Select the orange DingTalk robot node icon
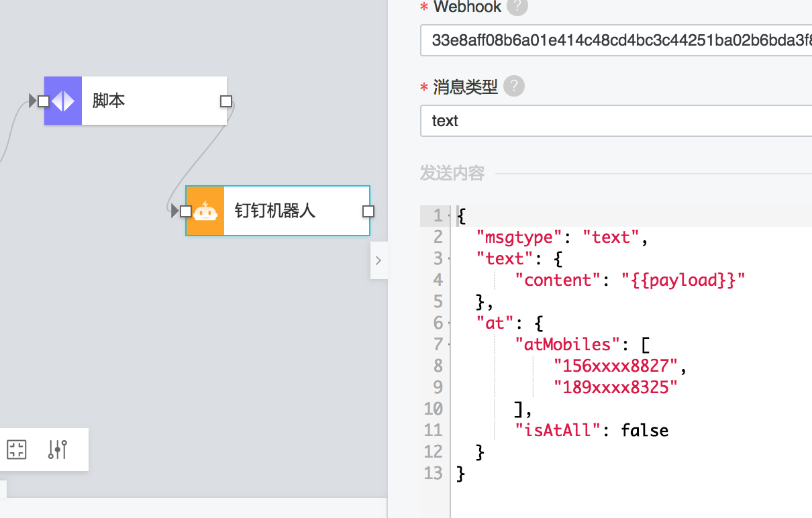 (x=205, y=211)
